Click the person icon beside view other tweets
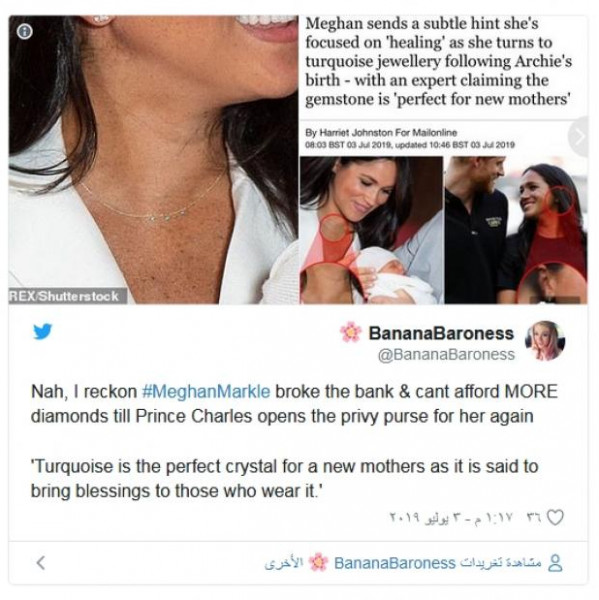Image resolution: width=599 pixels, height=600 pixels. coord(556,563)
